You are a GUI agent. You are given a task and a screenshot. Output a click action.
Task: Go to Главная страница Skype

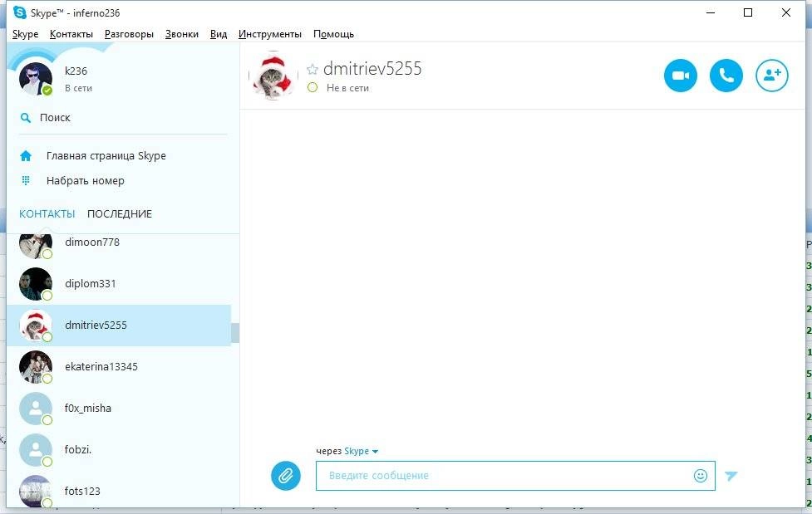click(106, 156)
